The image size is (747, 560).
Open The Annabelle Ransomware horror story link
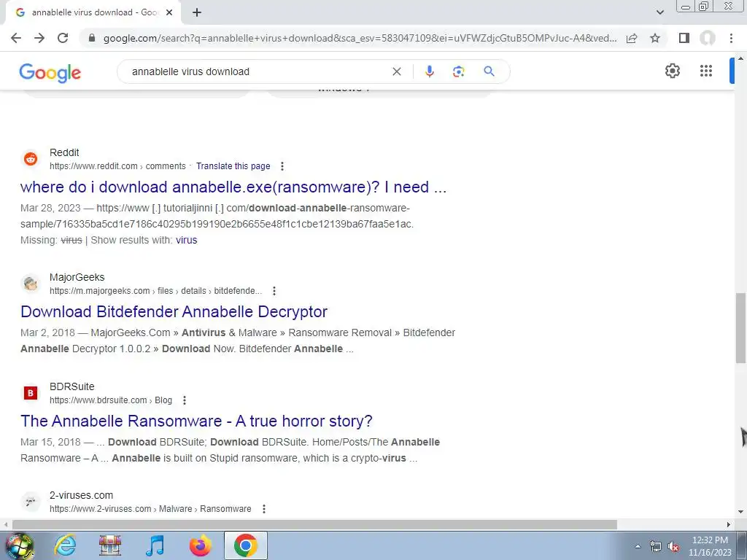coord(196,421)
